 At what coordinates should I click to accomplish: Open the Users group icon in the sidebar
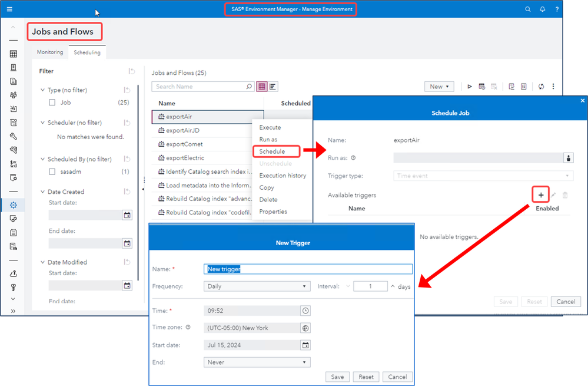[14, 95]
